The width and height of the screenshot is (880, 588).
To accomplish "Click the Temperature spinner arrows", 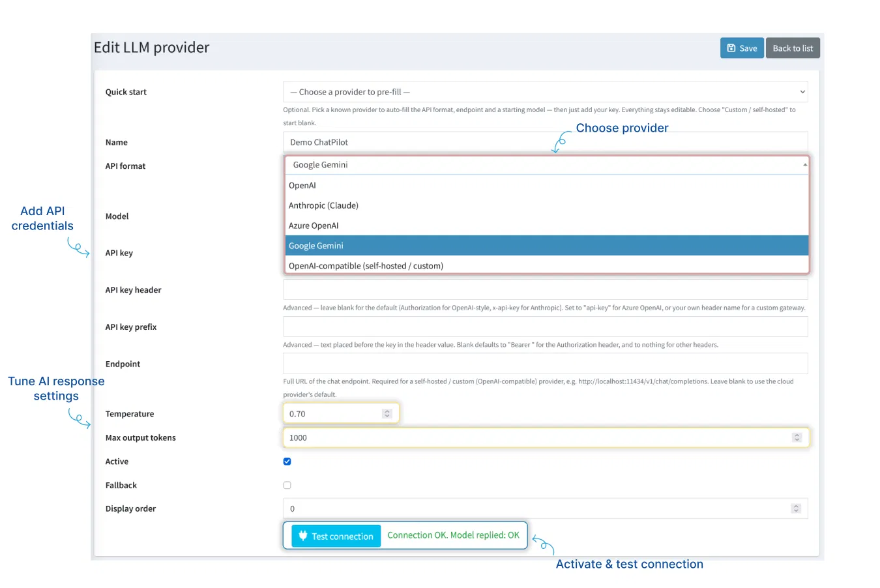I will tap(387, 414).
